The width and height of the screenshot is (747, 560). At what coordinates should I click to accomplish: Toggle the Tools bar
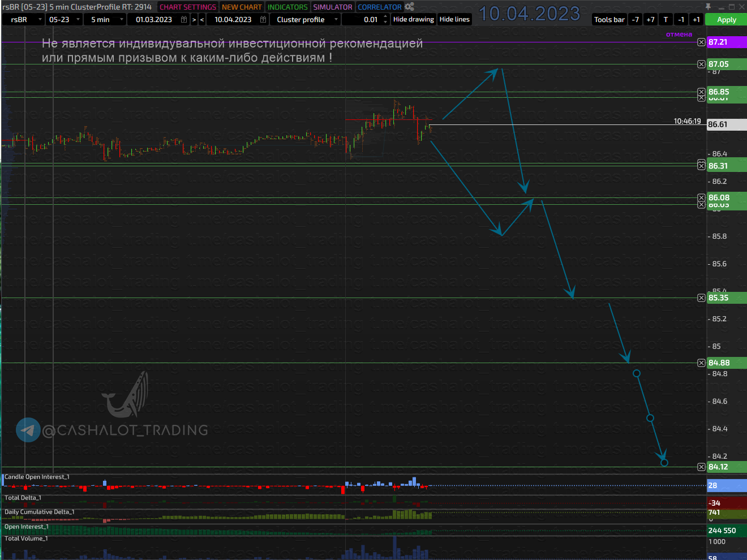[609, 19]
